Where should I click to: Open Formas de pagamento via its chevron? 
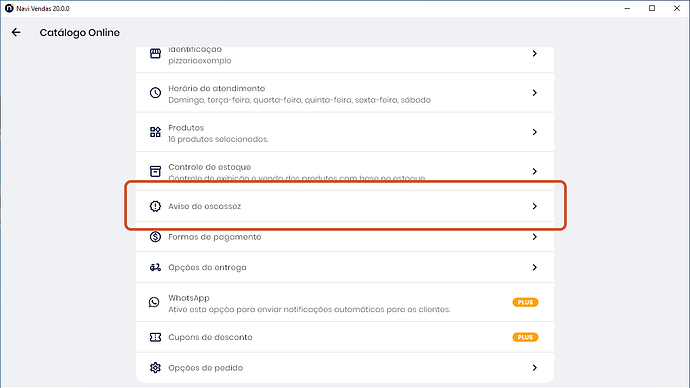[x=535, y=237]
